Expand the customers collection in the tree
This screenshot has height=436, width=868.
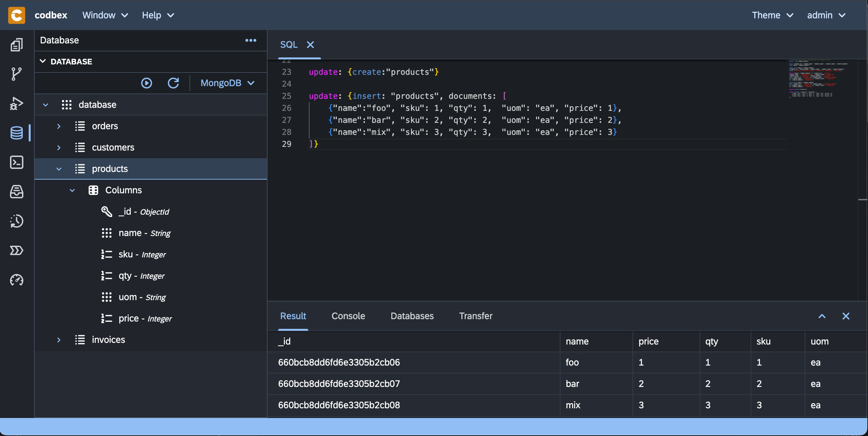click(58, 147)
